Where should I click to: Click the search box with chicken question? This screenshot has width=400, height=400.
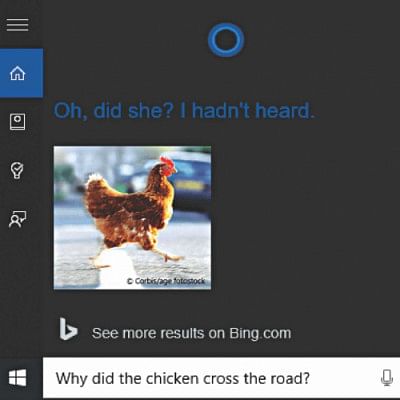click(221, 378)
